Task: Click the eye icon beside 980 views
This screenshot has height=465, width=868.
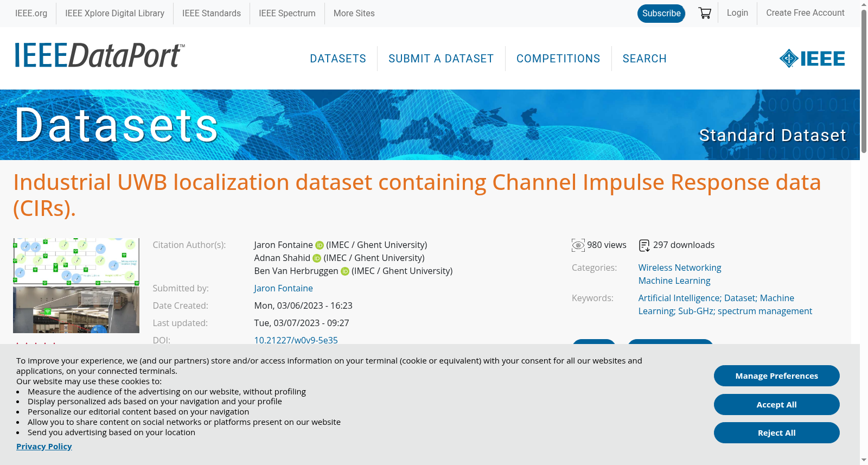Action: click(x=578, y=245)
